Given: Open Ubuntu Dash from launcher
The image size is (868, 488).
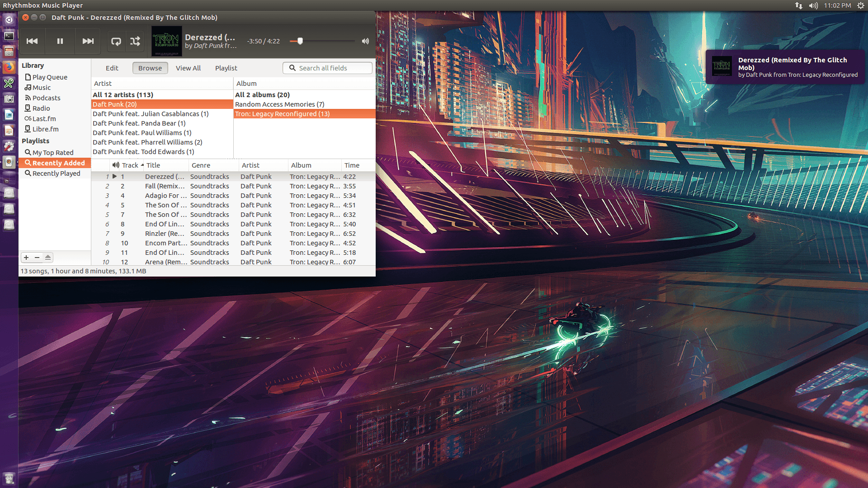Looking at the screenshot, I should coord(9,20).
